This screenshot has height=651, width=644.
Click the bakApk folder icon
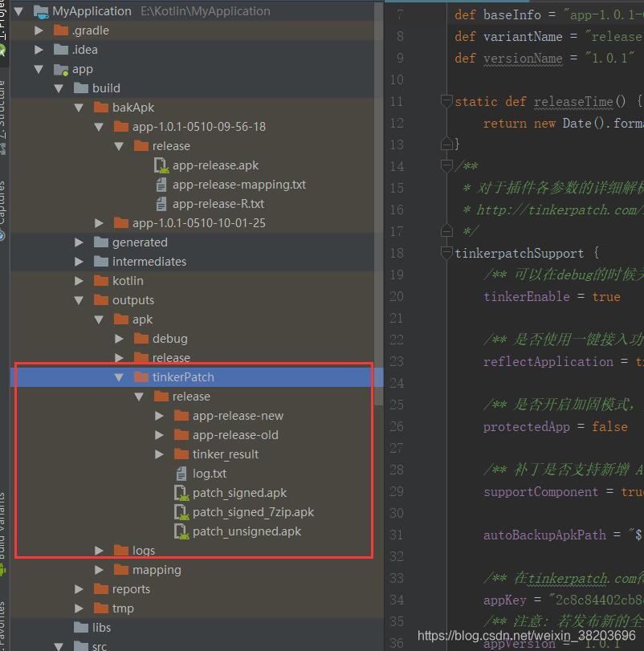[101, 108]
